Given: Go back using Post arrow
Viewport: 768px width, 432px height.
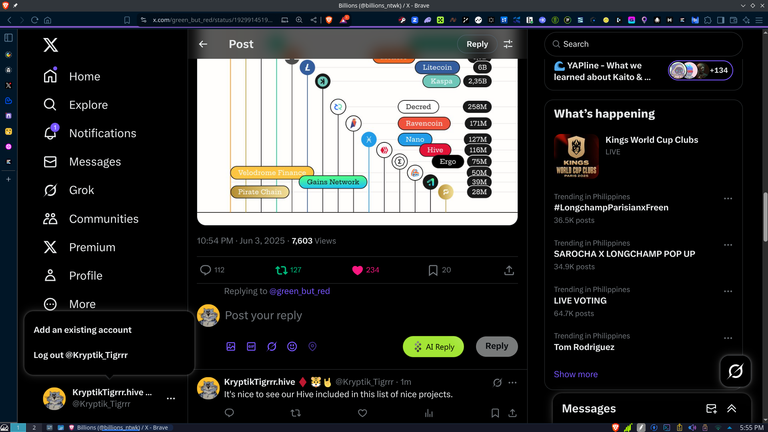Looking at the screenshot, I should [x=203, y=44].
